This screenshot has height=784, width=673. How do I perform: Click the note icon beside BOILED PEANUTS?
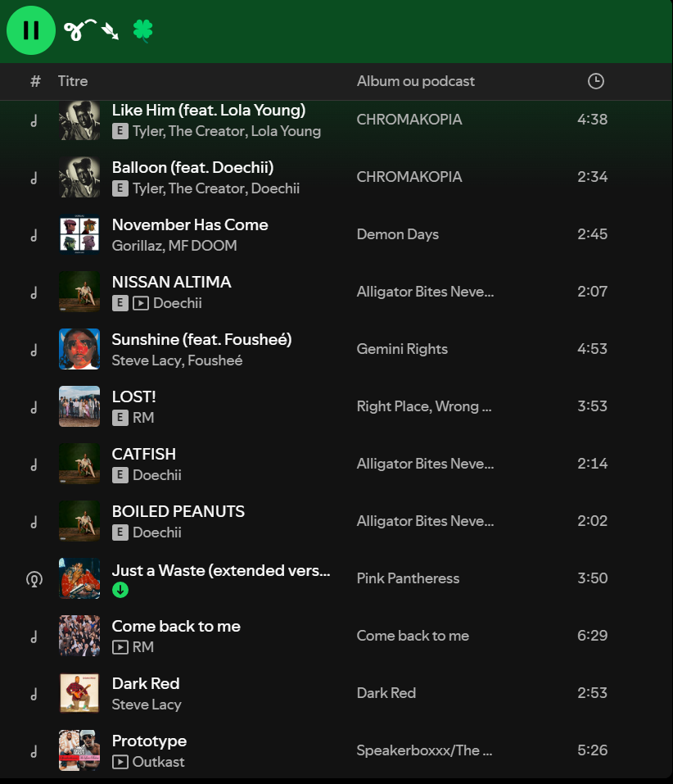coord(34,522)
